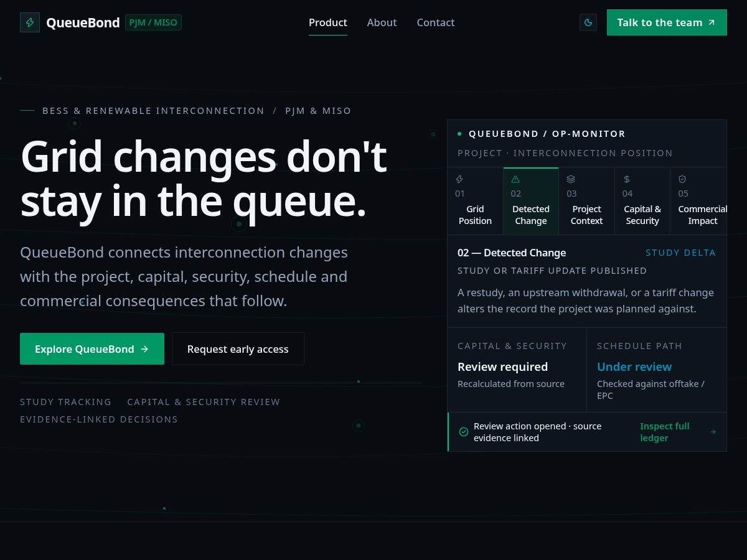Click shield icon on Commercial Impact tab
Image resolution: width=747 pixels, height=560 pixels.
(x=682, y=179)
